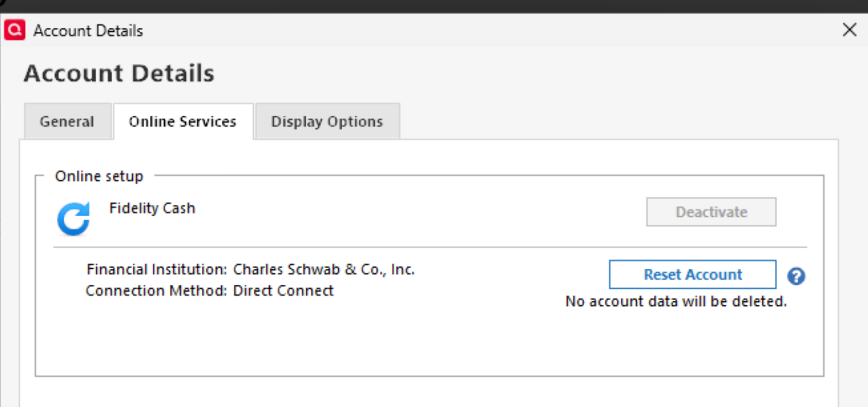Screen dimensions: 868x407
Task: Switch to the General tab
Action: click(x=67, y=122)
